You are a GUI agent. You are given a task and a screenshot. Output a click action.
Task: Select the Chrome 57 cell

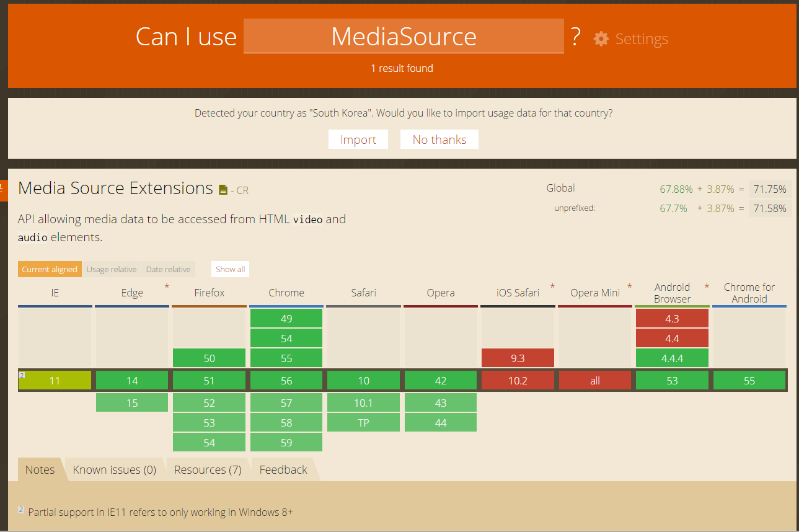(x=286, y=403)
